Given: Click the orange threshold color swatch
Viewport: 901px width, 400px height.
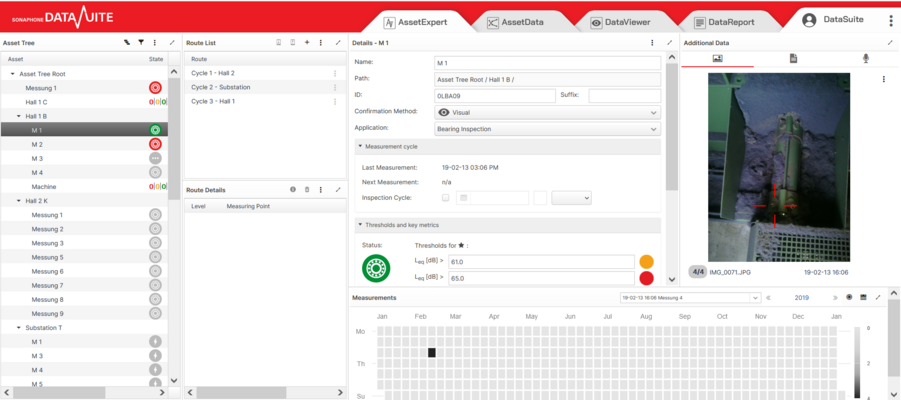Looking at the screenshot, I should pos(646,261).
